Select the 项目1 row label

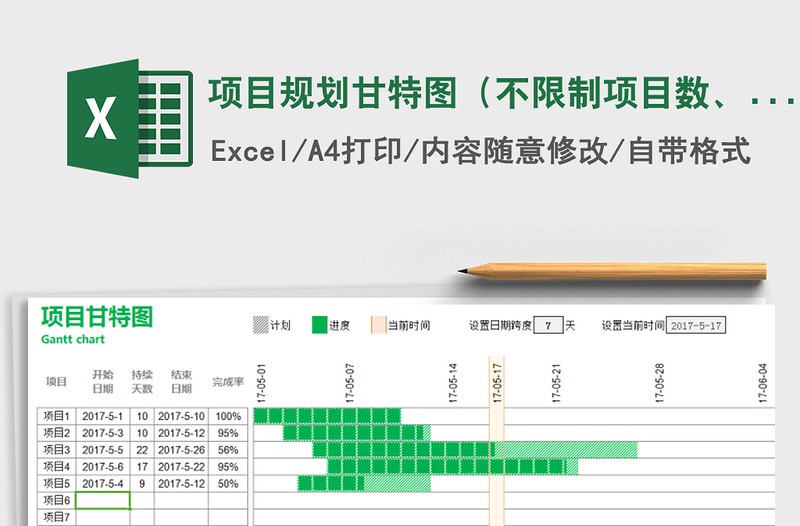coord(57,416)
